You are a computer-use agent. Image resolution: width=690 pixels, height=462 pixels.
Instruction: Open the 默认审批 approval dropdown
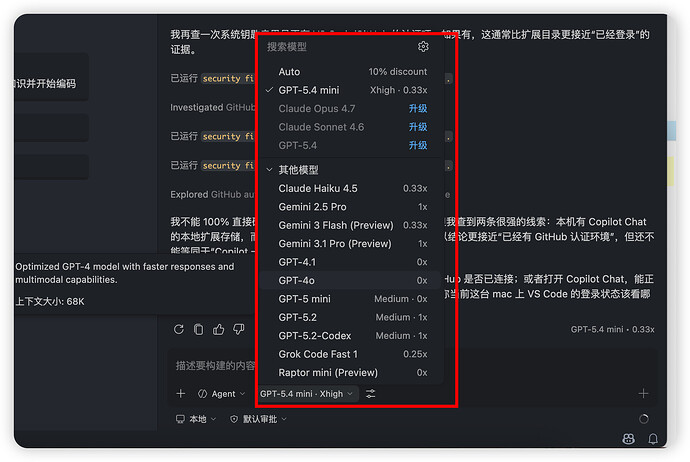coord(259,419)
